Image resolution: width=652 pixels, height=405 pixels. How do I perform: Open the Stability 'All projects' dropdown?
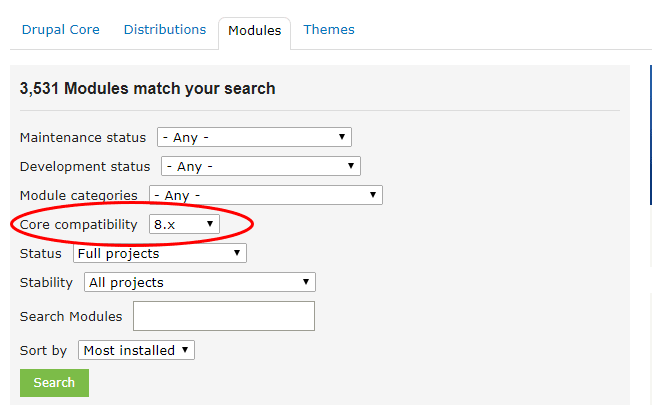(200, 283)
